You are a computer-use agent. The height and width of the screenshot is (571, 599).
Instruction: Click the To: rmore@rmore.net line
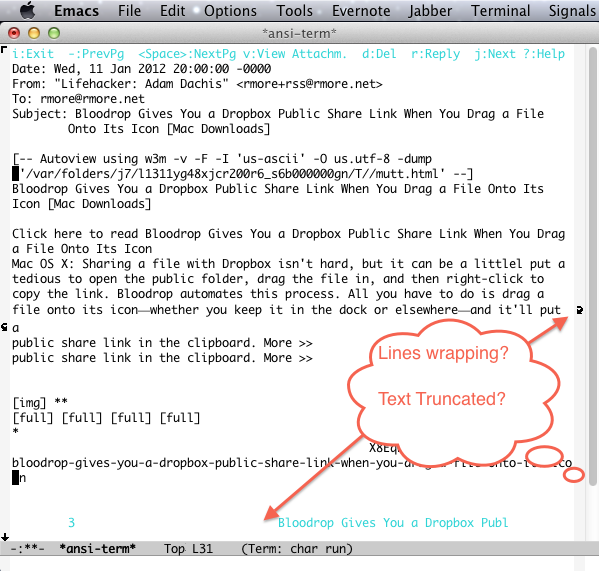(x=79, y=99)
